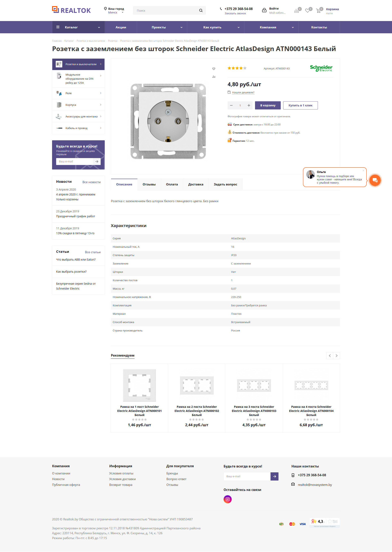Add product to favorites heart icon
The width and height of the screenshot is (392, 552).
(x=214, y=69)
